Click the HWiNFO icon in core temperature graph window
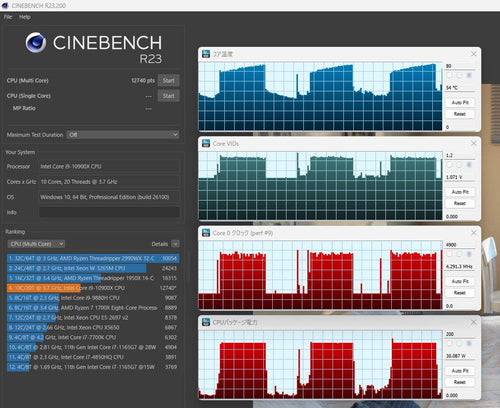 point(206,54)
